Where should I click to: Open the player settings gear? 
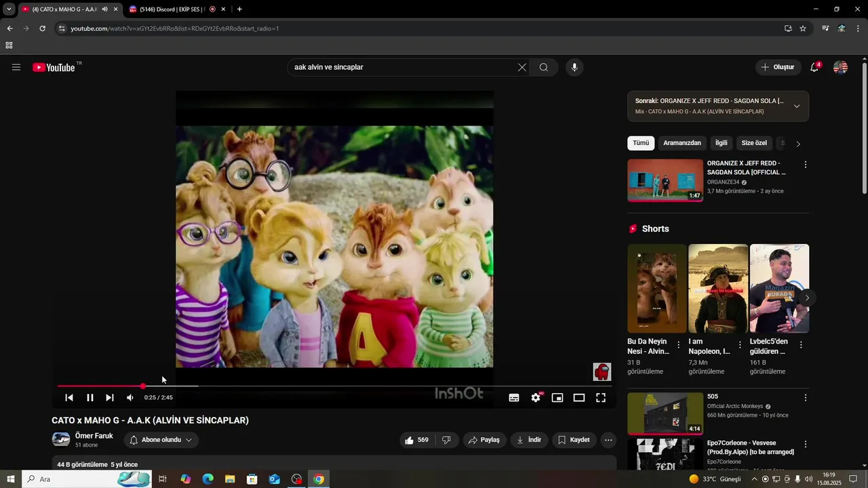click(536, 398)
